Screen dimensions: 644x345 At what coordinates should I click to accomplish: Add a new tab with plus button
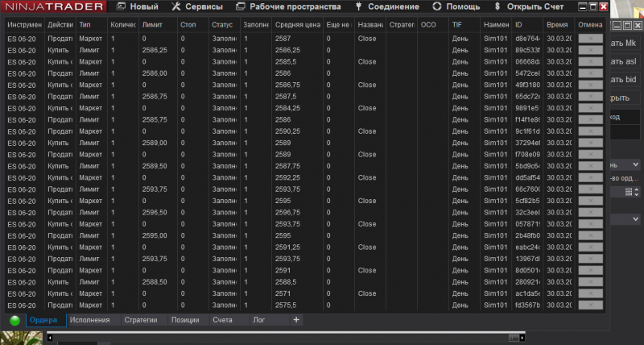(x=296, y=320)
